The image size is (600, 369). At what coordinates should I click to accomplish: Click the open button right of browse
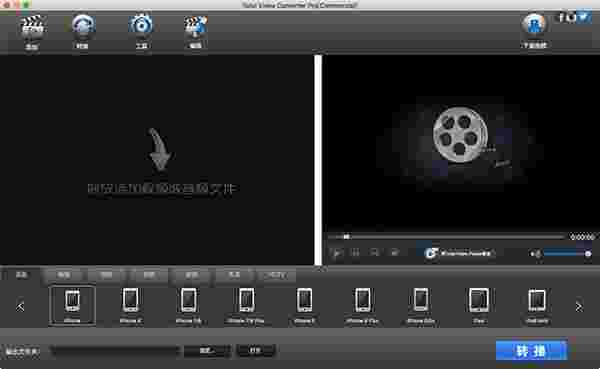255,351
